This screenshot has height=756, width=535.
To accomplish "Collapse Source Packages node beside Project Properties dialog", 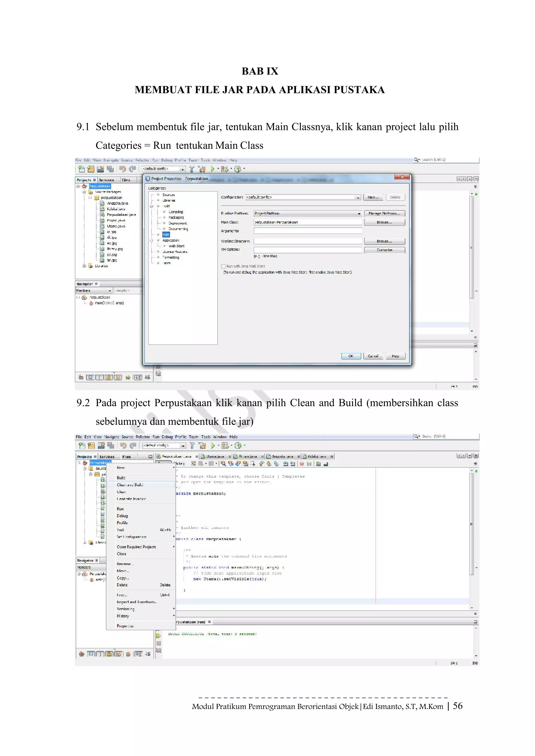I will [84, 192].
